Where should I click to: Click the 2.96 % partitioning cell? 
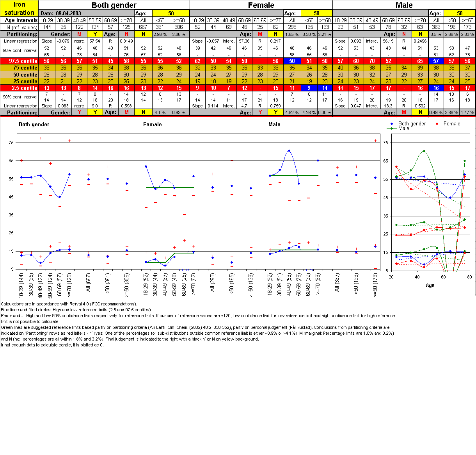click(x=160, y=34)
